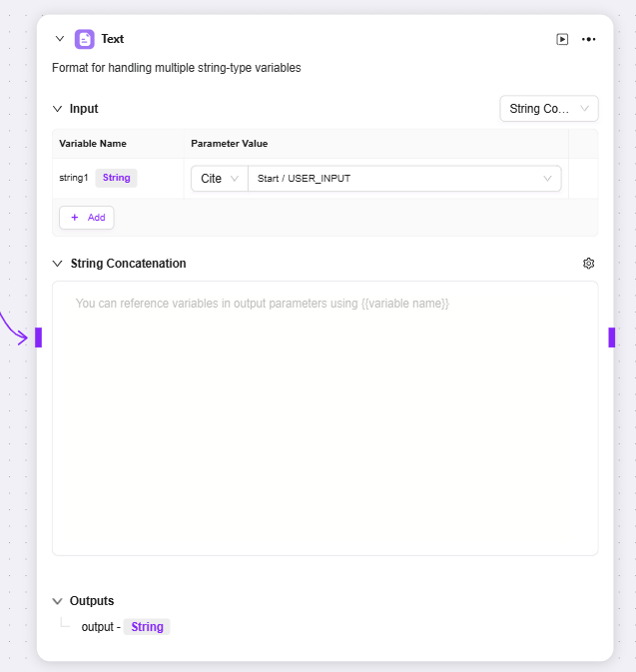The height and width of the screenshot is (672, 636).
Task: Open the Cite parameter type dropdown
Action: pos(219,179)
